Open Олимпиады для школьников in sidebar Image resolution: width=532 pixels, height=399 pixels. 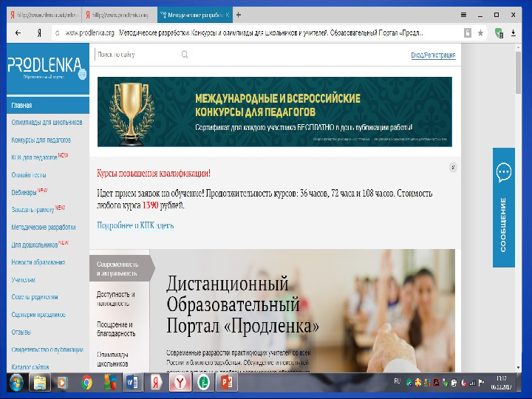point(47,123)
